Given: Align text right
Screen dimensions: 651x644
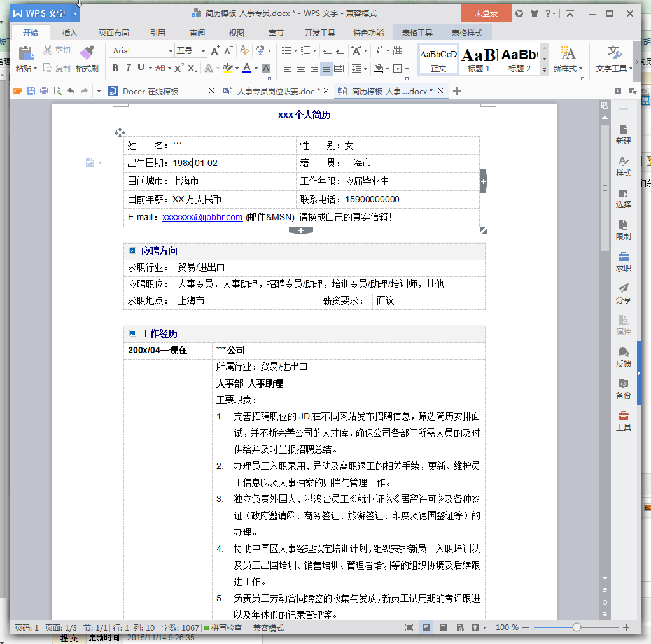Looking at the screenshot, I should [314, 69].
